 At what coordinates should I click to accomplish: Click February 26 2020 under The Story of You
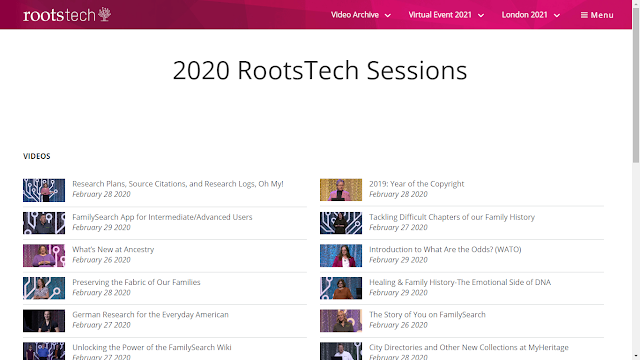pos(398,325)
